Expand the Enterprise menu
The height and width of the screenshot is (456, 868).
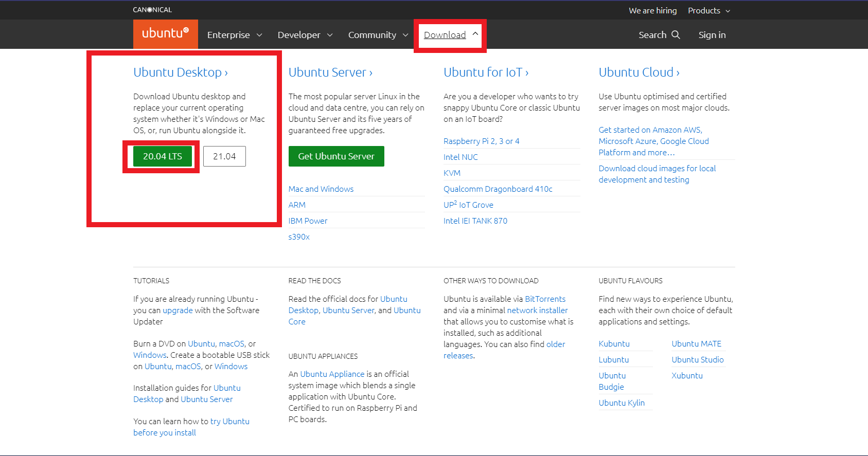pyautogui.click(x=235, y=35)
